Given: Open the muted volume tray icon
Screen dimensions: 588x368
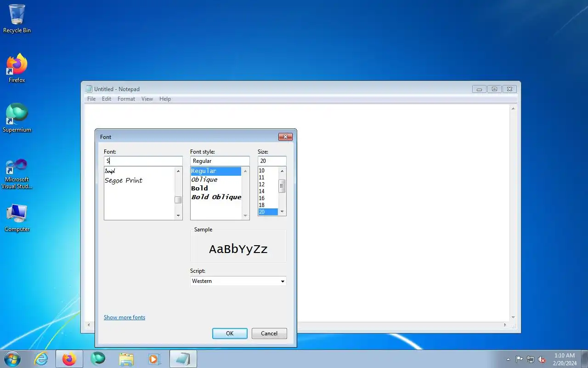Looking at the screenshot, I should pos(542,359).
